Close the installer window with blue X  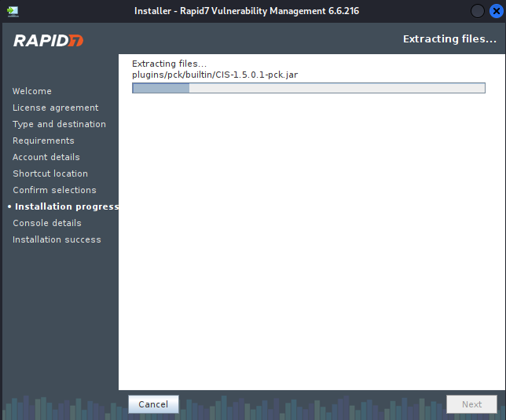pos(497,11)
